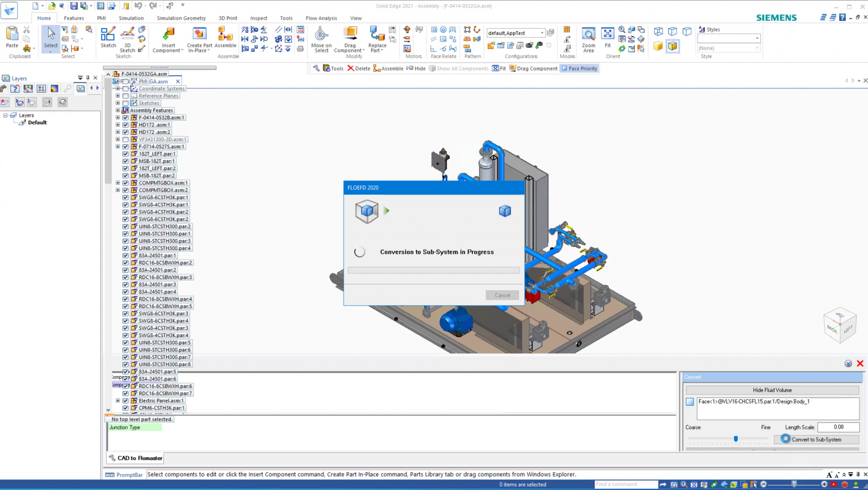868x490 pixels.
Task: Click the Fit view command
Action: [x=608, y=38]
